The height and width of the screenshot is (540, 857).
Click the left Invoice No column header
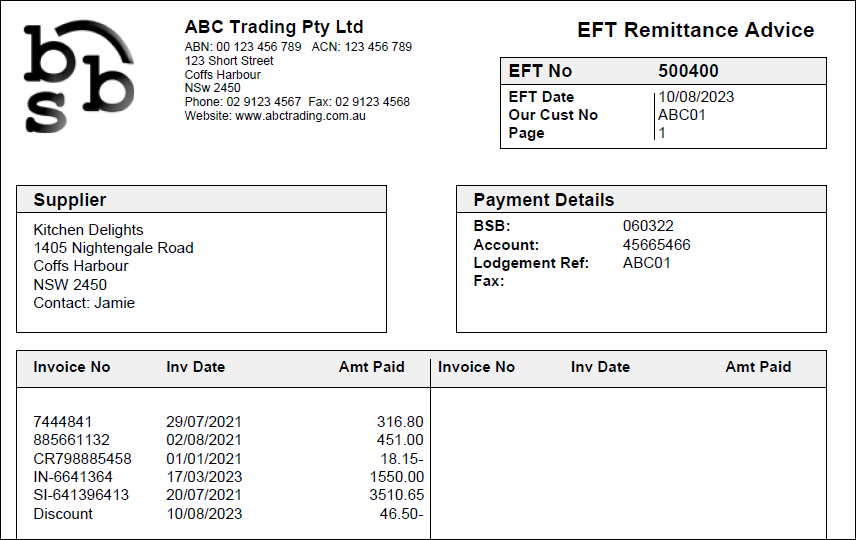(x=72, y=367)
